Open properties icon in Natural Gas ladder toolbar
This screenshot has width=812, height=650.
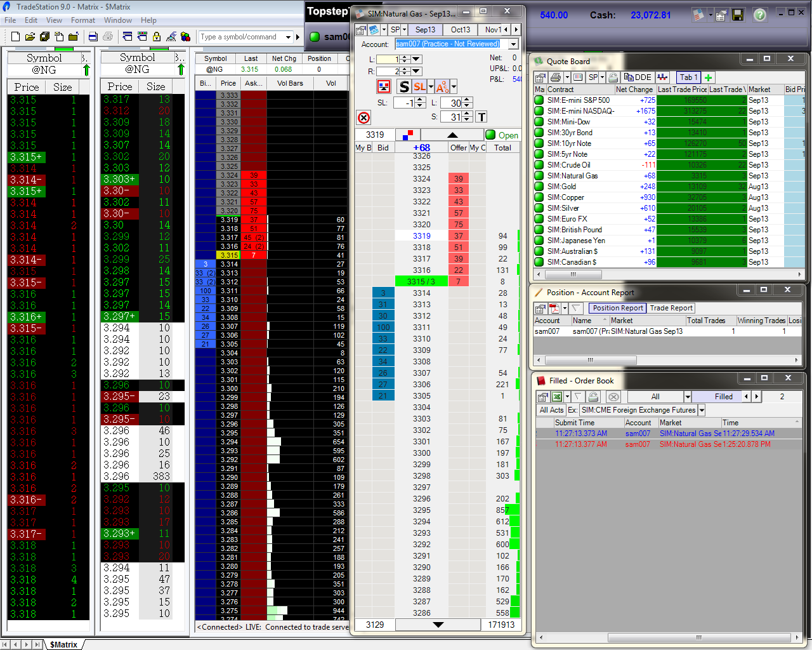(360, 30)
